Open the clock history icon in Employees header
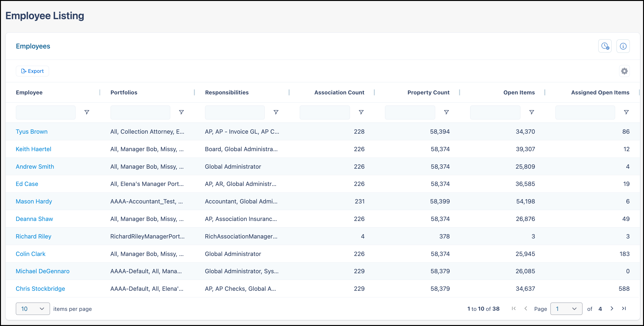This screenshot has height=326, width=644. pos(605,46)
